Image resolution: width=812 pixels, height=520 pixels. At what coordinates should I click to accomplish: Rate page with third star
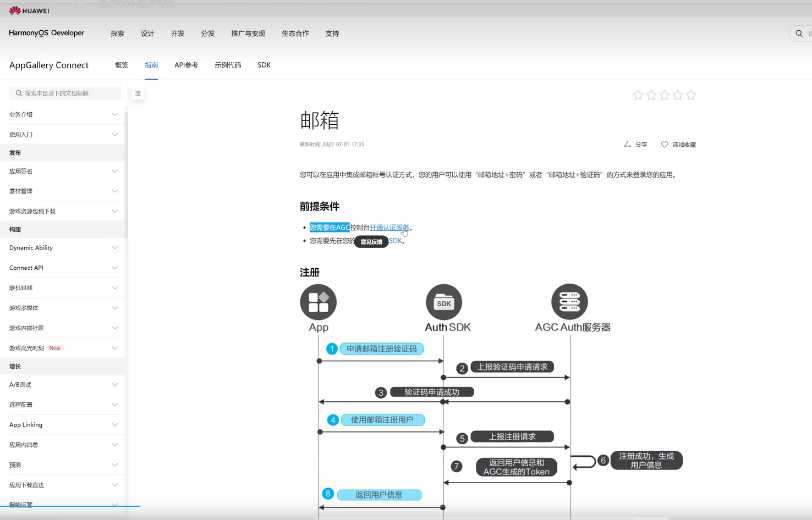(x=665, y=95)
